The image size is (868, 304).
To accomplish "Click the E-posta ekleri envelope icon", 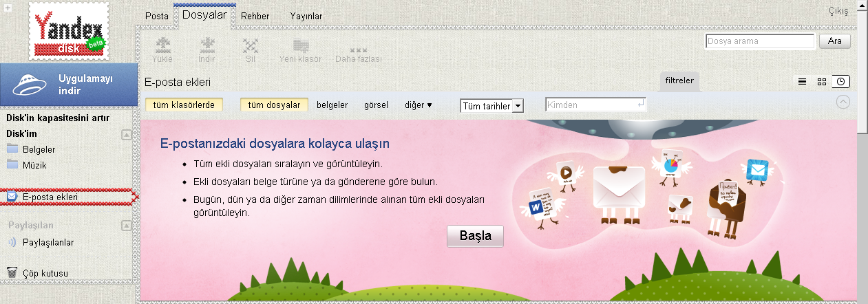I will point(12,197).
